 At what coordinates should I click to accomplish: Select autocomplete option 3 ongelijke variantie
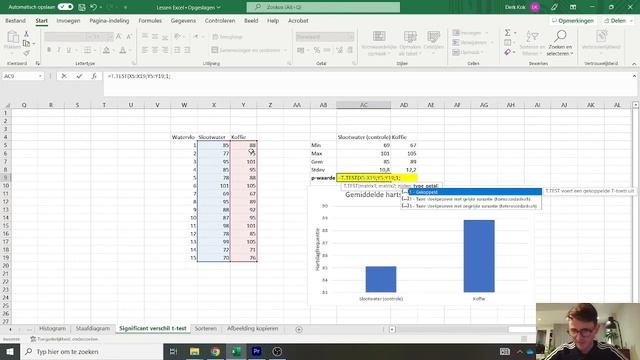point(471,206)
